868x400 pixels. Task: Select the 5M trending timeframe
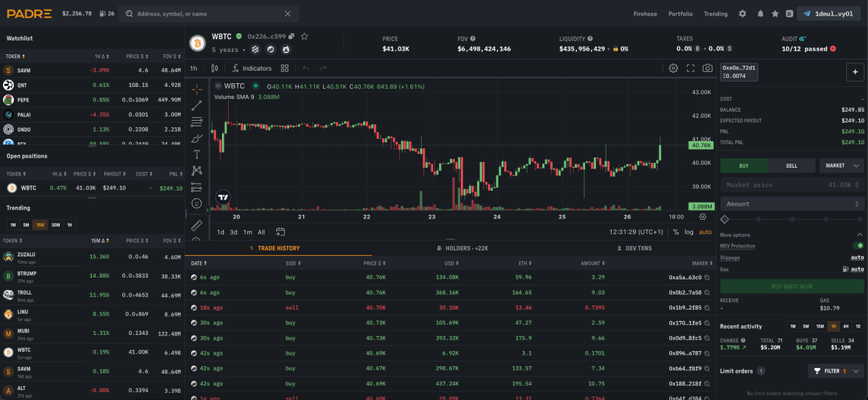[26, 225]
